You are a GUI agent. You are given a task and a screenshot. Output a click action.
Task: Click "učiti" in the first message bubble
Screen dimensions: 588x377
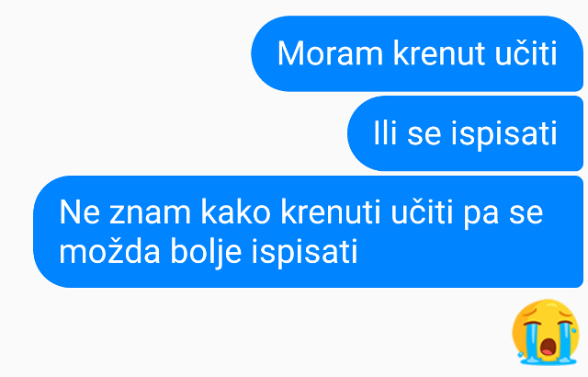(526, 53)
